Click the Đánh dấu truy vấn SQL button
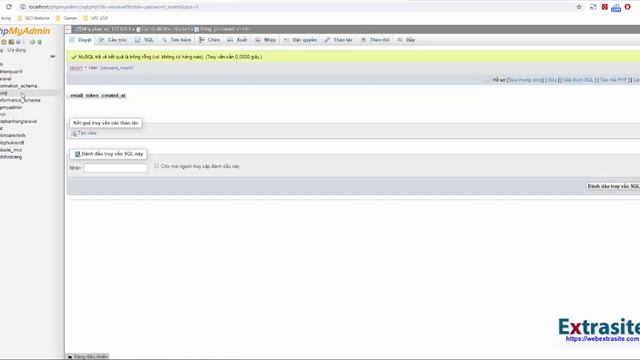 click(613, 186)
